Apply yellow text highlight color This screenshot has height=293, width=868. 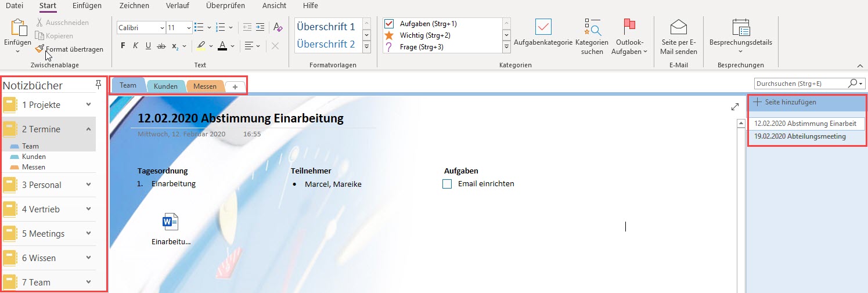[x=201, y=46]
